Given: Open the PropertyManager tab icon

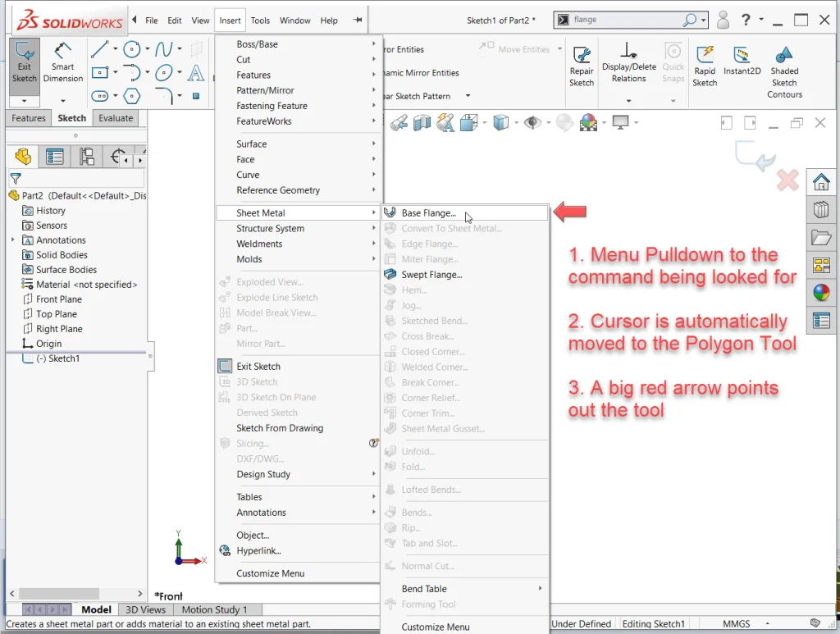Looking at the screenshot, I should pos(55,157).
